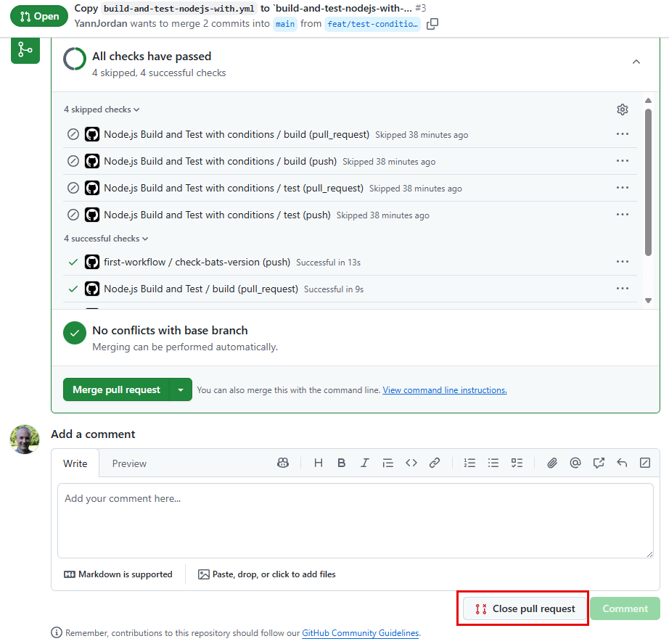The height and width of the screenshot is (644, 669).
Task: Apply italic formatting to the comment
Action: pyautogui.click(x=364, y=463)
